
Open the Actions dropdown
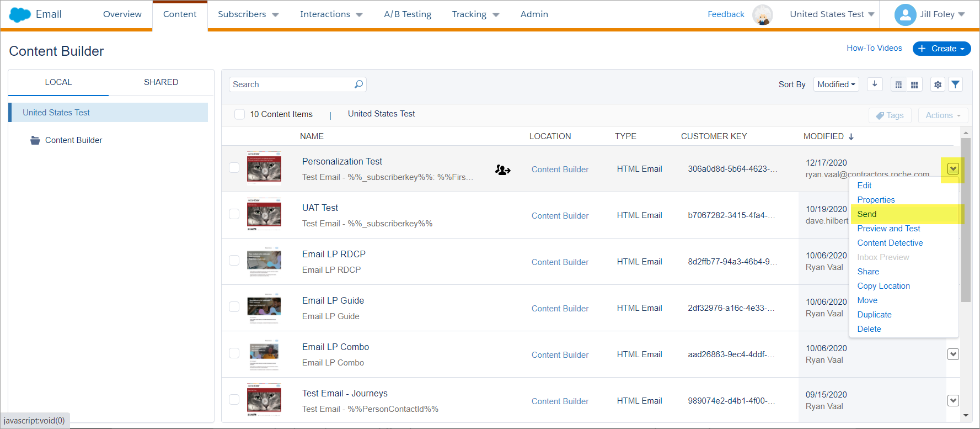[943, 115]
